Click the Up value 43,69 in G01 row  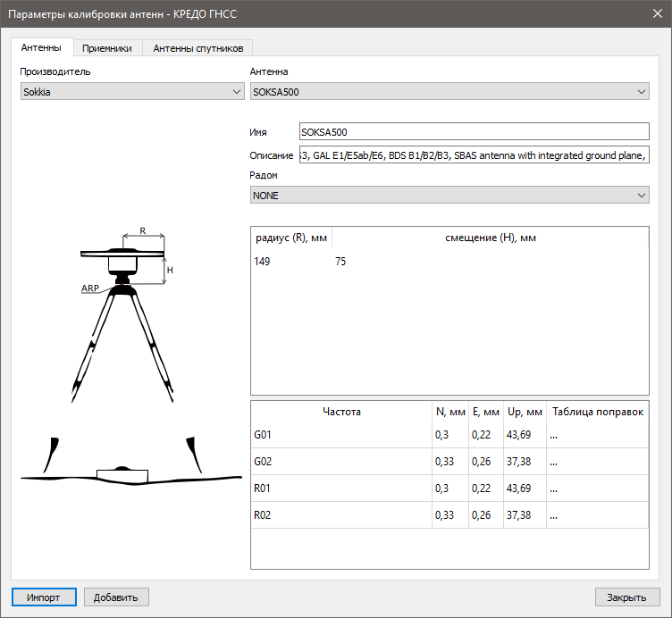pos(525,435)
